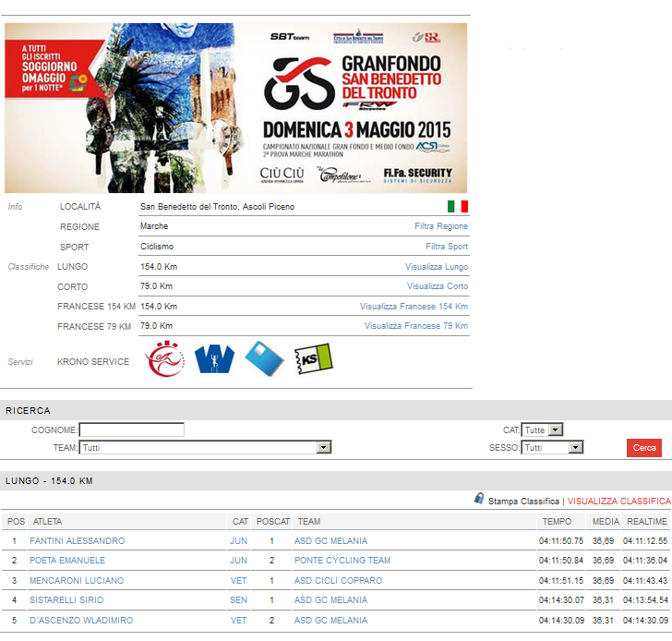Click the blue cycling jersey service icon
The image size is (672, 641).
click(214, 359)
